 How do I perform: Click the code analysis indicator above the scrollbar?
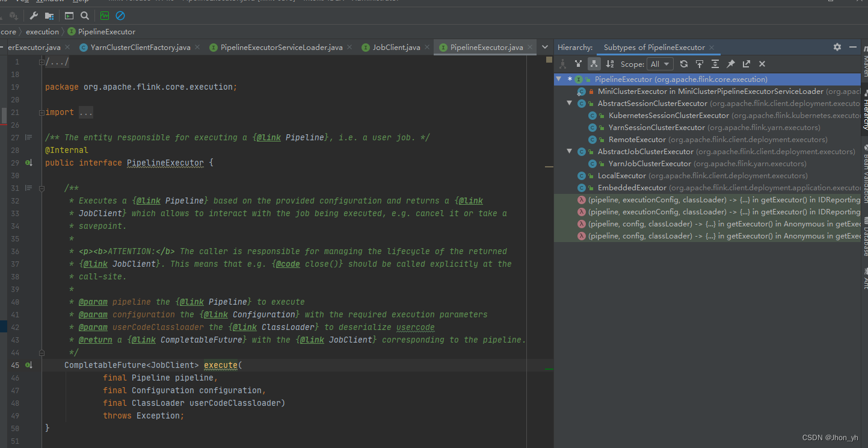click(549, 60)
